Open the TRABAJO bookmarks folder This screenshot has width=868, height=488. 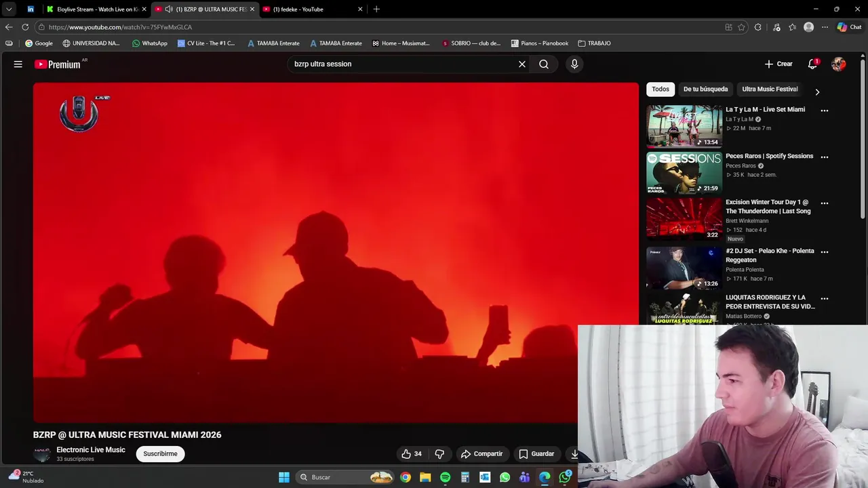(x=595, y=43)
